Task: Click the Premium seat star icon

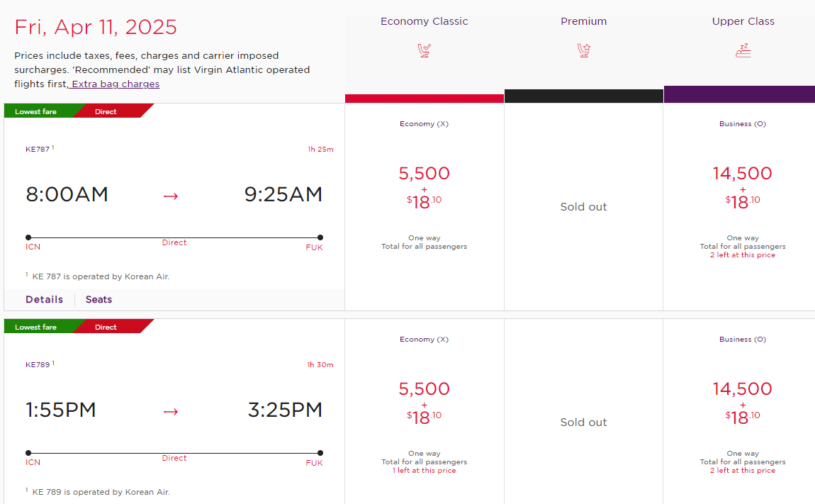Action: pos(584,50)
